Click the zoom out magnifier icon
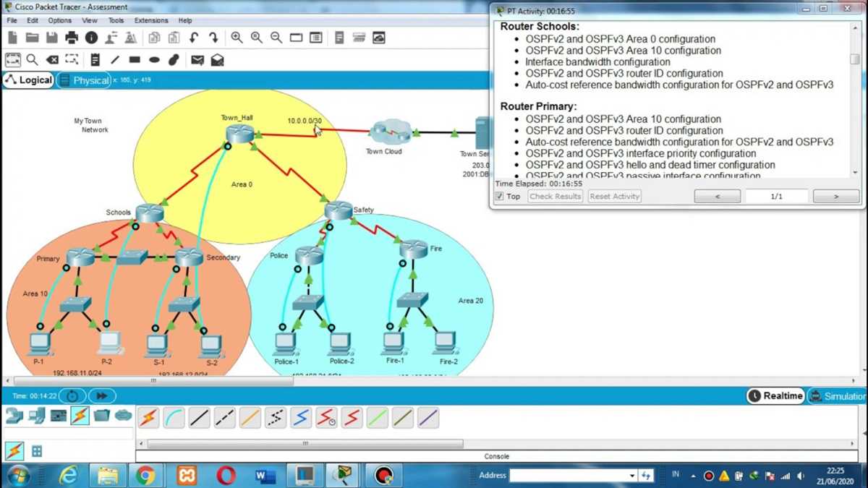Viewport: 868px width, 488px height. pyautogui.click(x=276, y=38)
